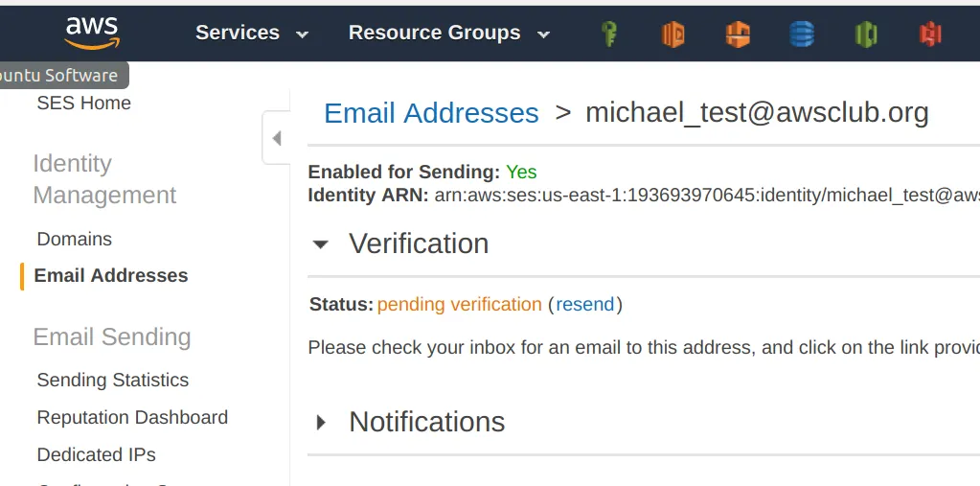
Task: Open the green key IAM shortcut
Action: pos(609,34)
